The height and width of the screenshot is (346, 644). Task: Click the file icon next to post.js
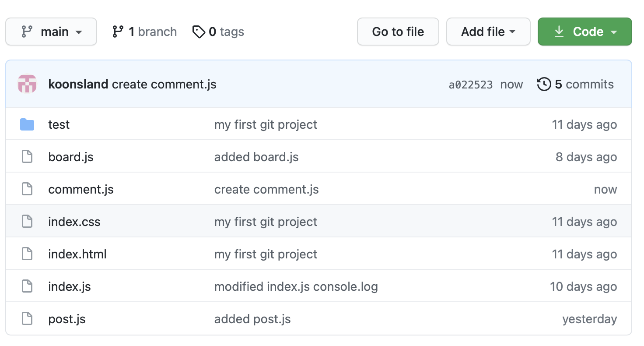click(27, 319)
